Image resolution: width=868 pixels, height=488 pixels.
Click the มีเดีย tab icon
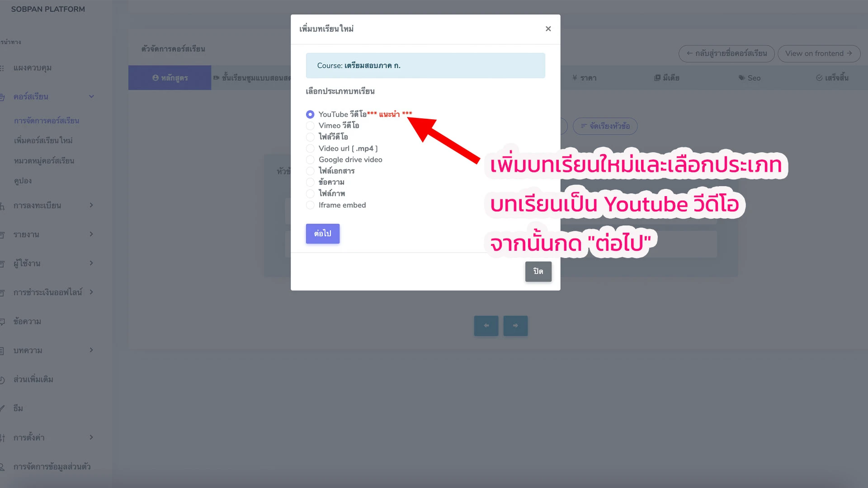657,78
